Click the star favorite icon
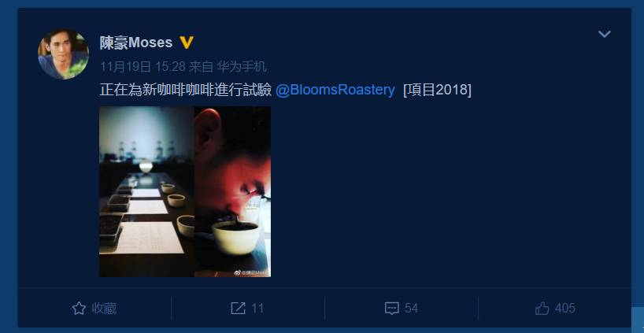644x333 pixels. (79, 309)
